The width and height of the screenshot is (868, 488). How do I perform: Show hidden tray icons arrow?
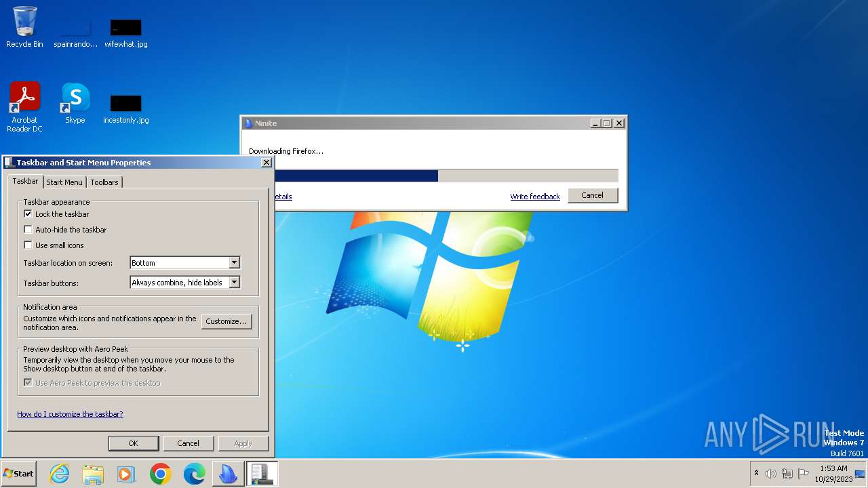click(756, 474)
